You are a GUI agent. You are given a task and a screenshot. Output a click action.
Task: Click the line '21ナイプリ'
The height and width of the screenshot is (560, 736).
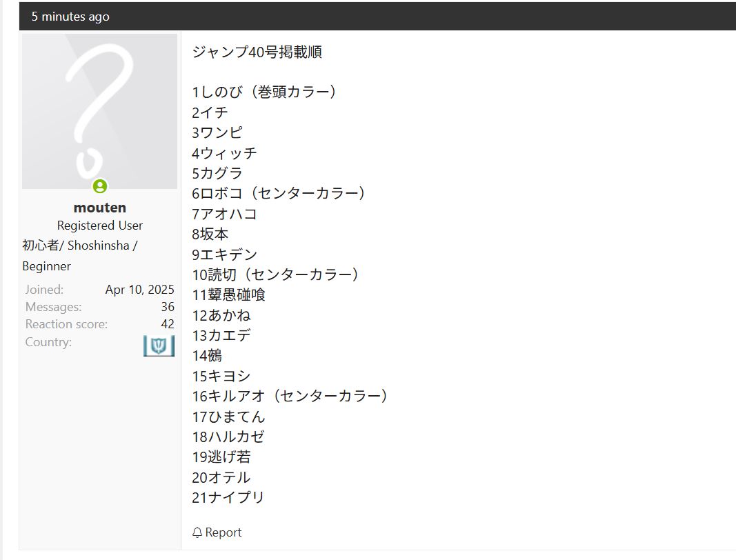[x=228, y=497]
